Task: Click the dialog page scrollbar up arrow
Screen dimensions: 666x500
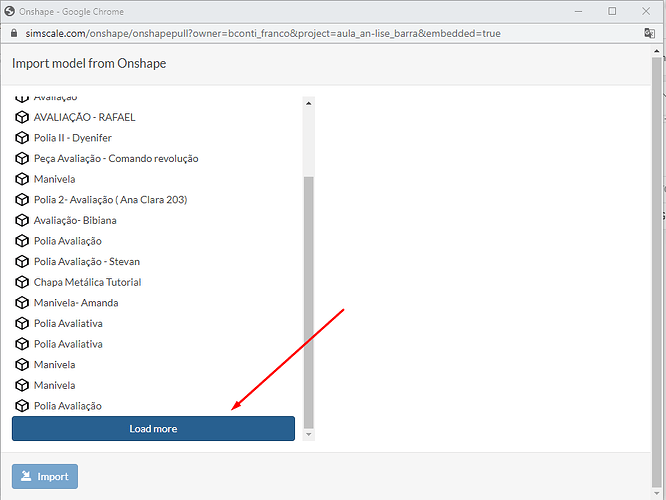Action: (657, 51)
